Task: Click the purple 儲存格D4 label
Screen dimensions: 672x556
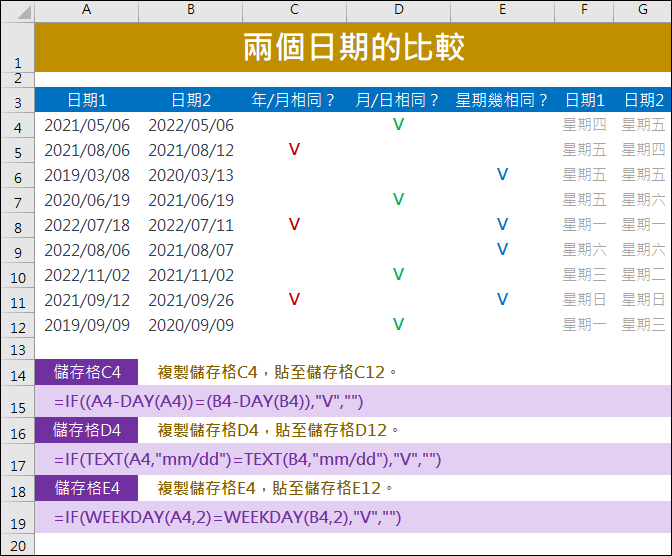Action: coord(87,430)
